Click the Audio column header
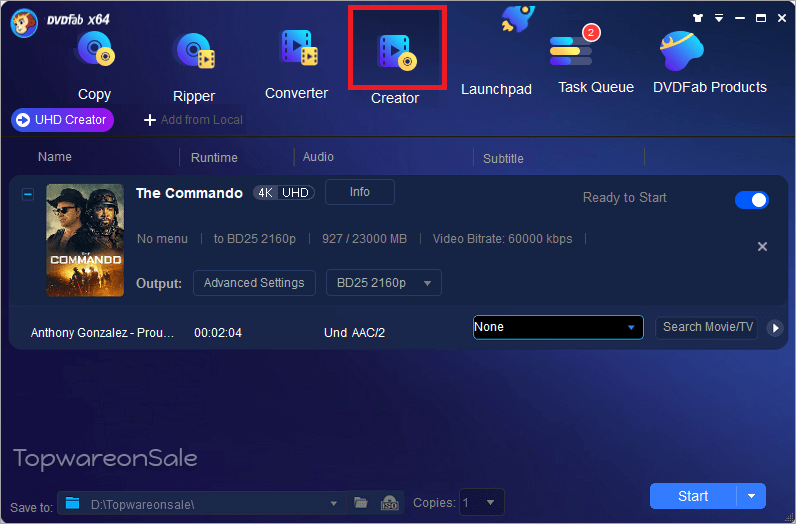 coord(318,157)
